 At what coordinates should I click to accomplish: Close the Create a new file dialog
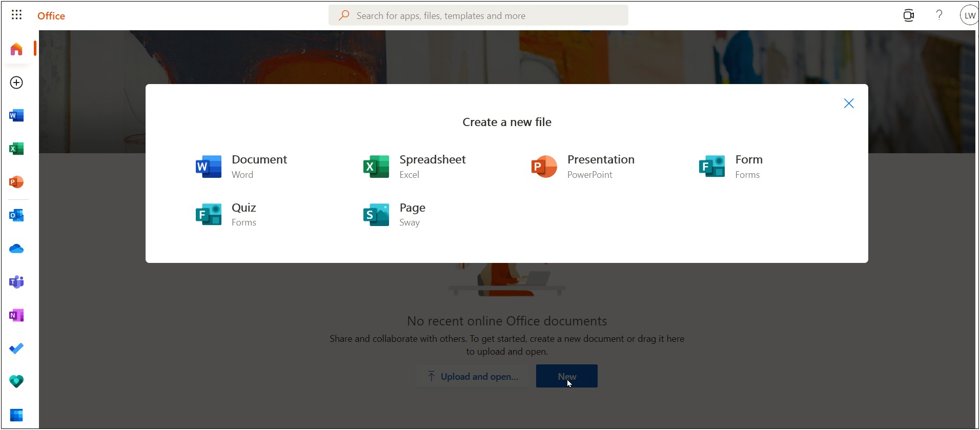849,104
